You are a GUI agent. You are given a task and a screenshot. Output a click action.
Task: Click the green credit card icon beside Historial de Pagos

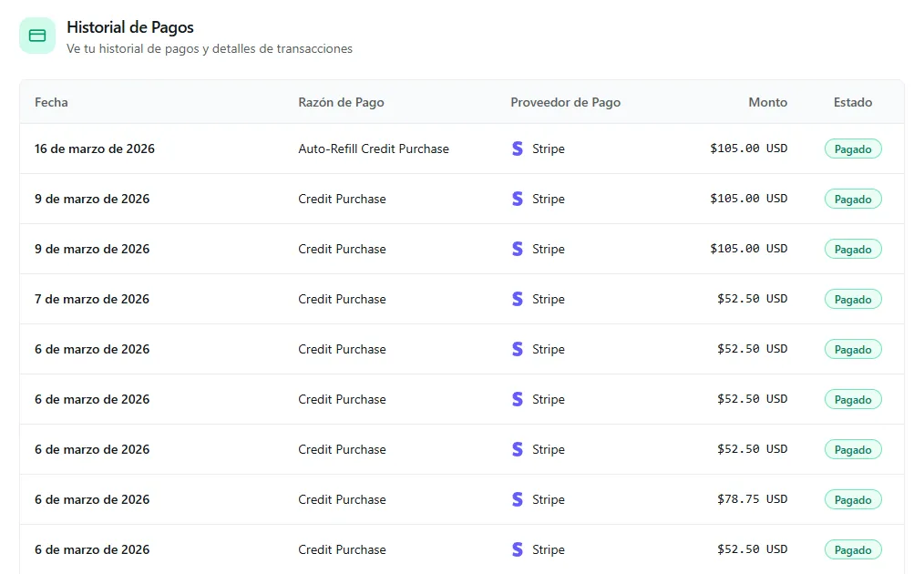37,36
